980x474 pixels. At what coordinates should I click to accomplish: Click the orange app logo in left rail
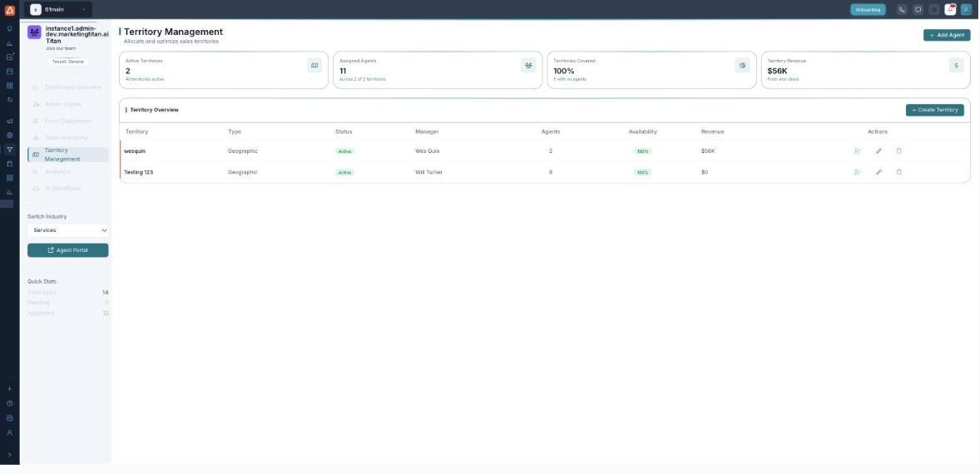(x=9, y=10)
